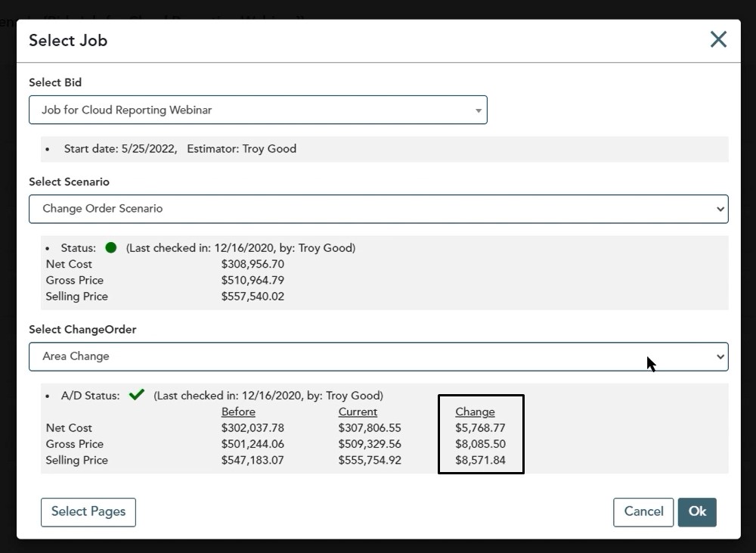Click the scenario Selling Price value $557,540.02
The image size is (756, 553).
coord(253,297)
